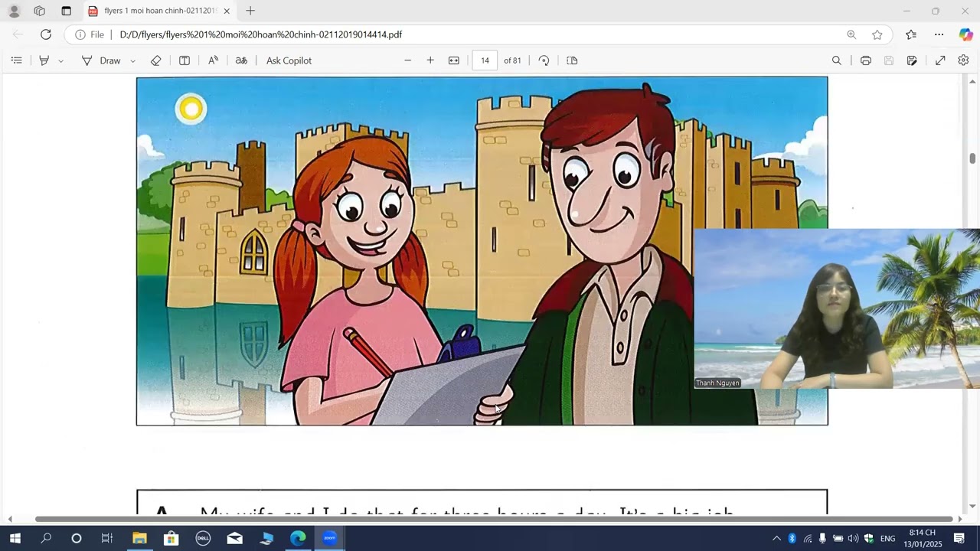Open a new tab
The image size is (980, 551).
[250, 11]
